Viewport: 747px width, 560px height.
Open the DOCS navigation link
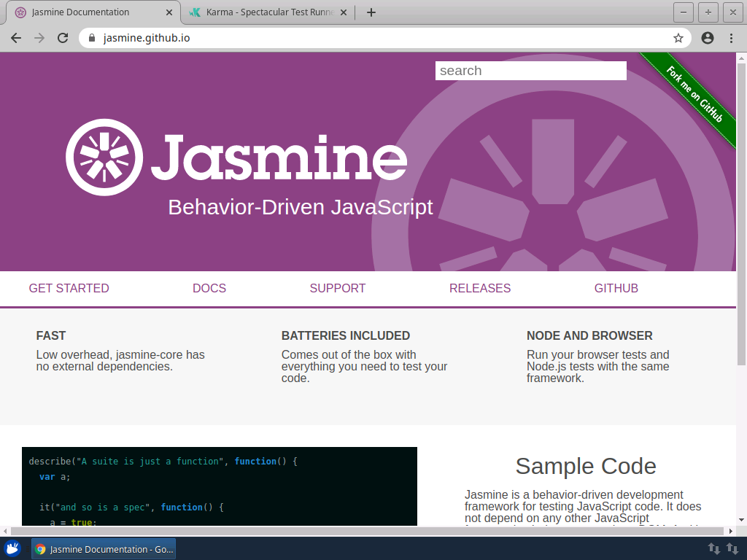(209, 288)
